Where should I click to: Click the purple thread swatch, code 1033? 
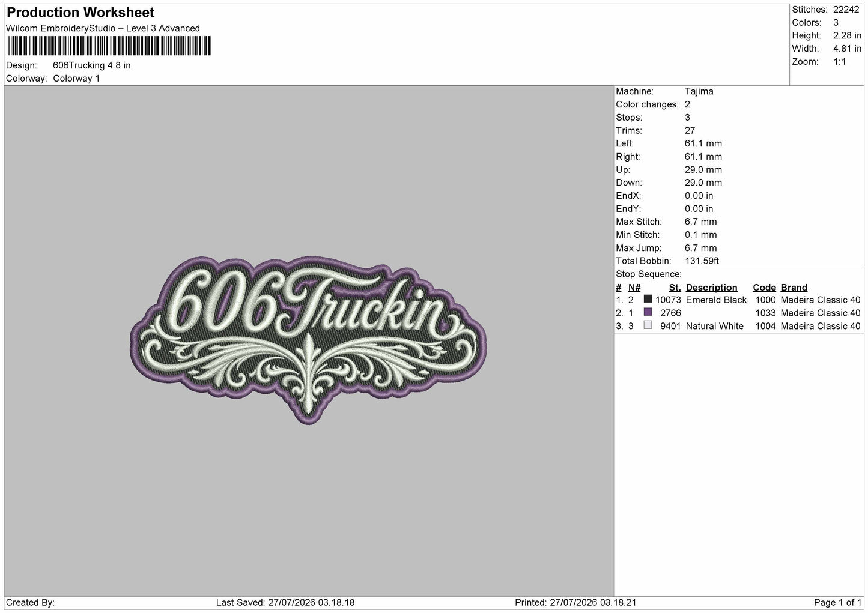coord(648,312)
